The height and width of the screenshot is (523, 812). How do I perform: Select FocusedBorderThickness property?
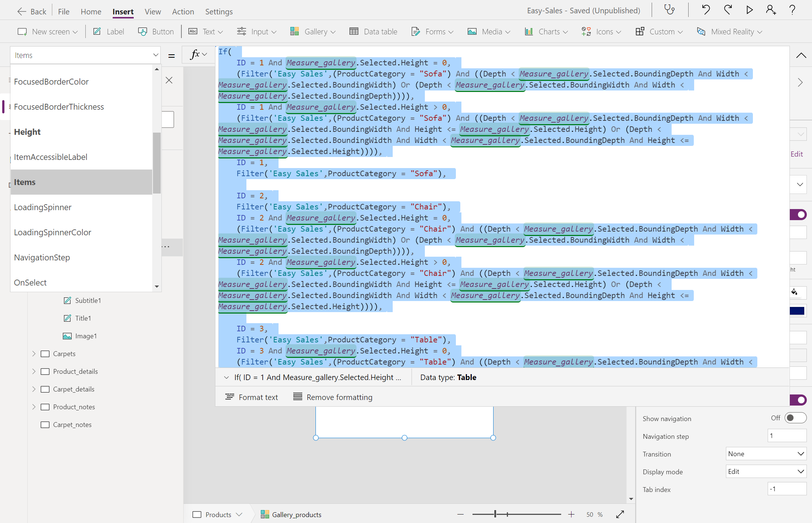pyautogui.click(x=81, y=107)
